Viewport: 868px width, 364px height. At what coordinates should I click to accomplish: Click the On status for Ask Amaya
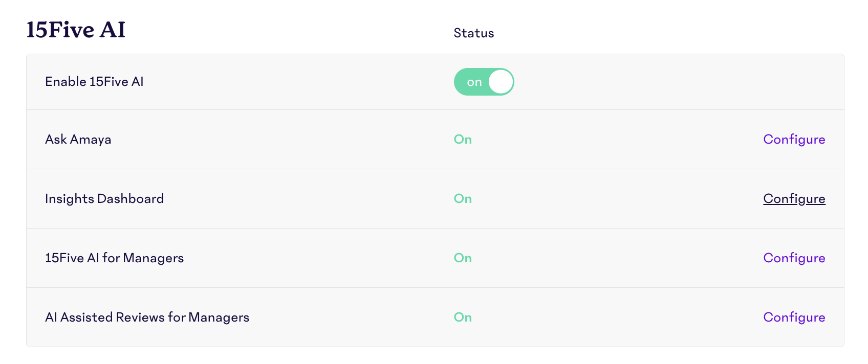coord(463,140)
